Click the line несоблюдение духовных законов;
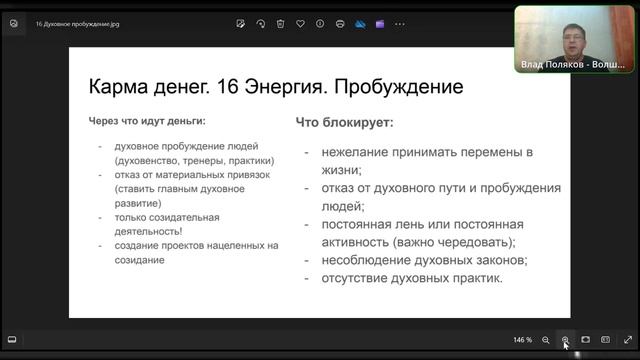This screenshot has height=360, width=640. [424, 260]
